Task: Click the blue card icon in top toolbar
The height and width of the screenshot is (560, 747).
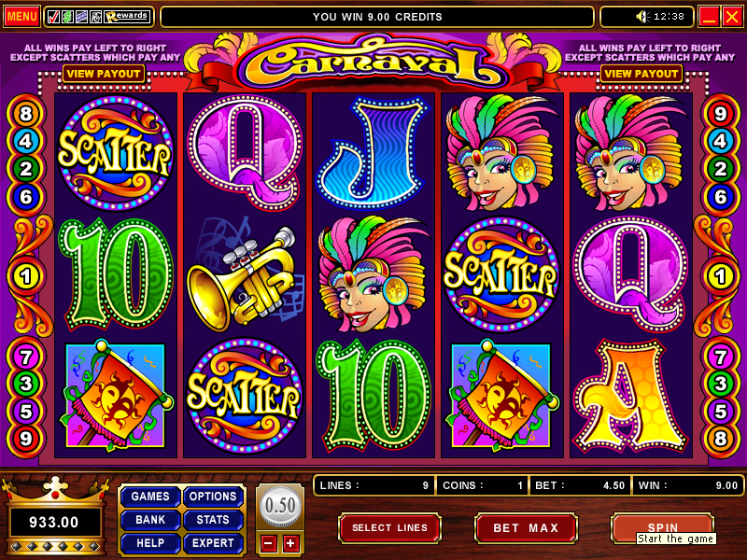Action: [82, 17]
